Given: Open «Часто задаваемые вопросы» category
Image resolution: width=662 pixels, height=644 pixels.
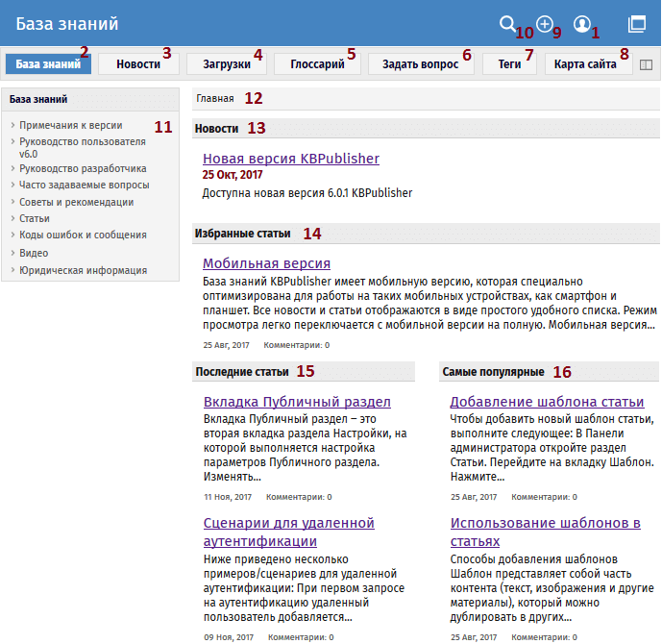Looking at the screenshot, I should pyautogui.click(x=85, y=185).
